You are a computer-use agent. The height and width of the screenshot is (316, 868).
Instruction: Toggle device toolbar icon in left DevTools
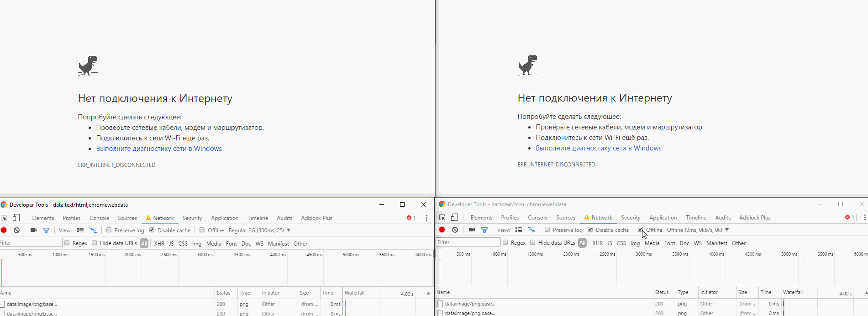coord(16,218)
